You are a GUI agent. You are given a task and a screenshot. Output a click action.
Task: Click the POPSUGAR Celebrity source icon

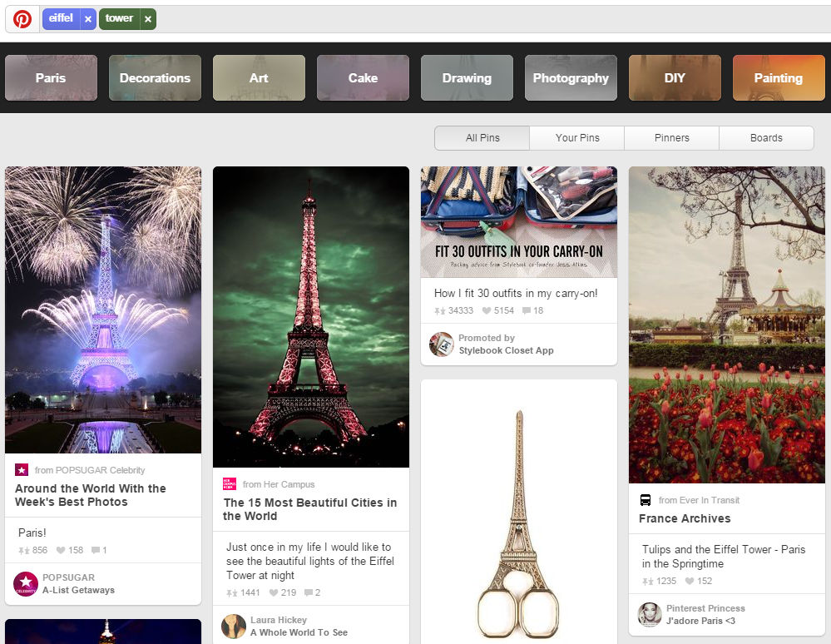[x=22, y=470]
